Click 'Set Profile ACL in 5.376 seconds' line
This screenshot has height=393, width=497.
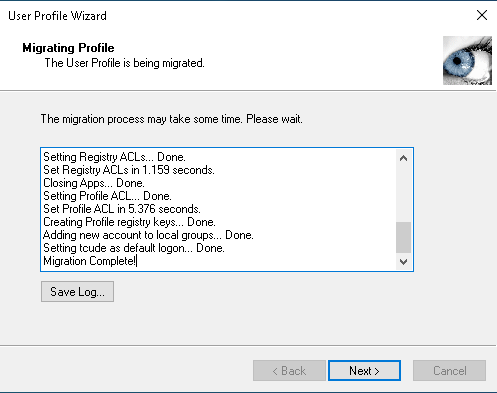[122, 209]
